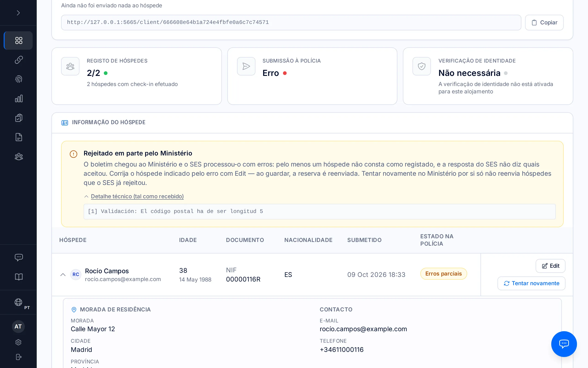Open the link chain icon in the sidebar
The width and height of the screenshot is (588, 368).
(18, 60)
